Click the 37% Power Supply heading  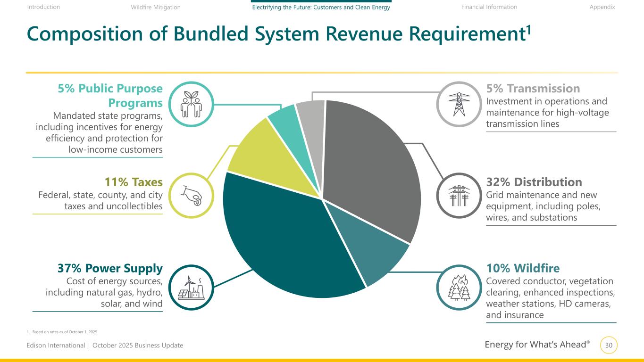(110, 269)
